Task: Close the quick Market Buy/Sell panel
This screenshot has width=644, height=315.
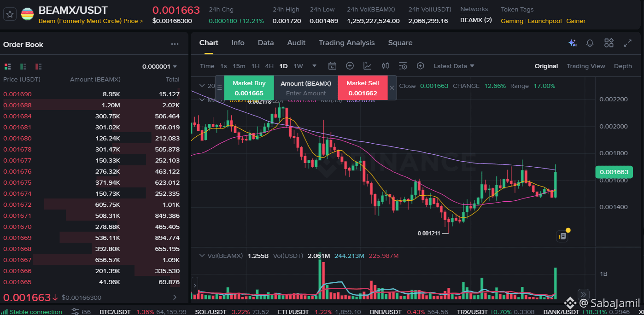Action: [392, 87]
